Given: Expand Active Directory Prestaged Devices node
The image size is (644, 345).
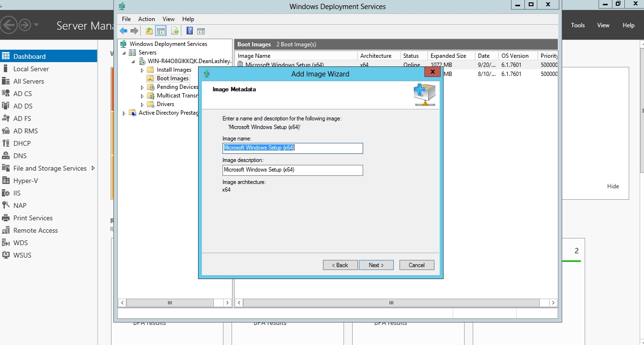Looking at the screenshot, I should click(x=124, y=113).
